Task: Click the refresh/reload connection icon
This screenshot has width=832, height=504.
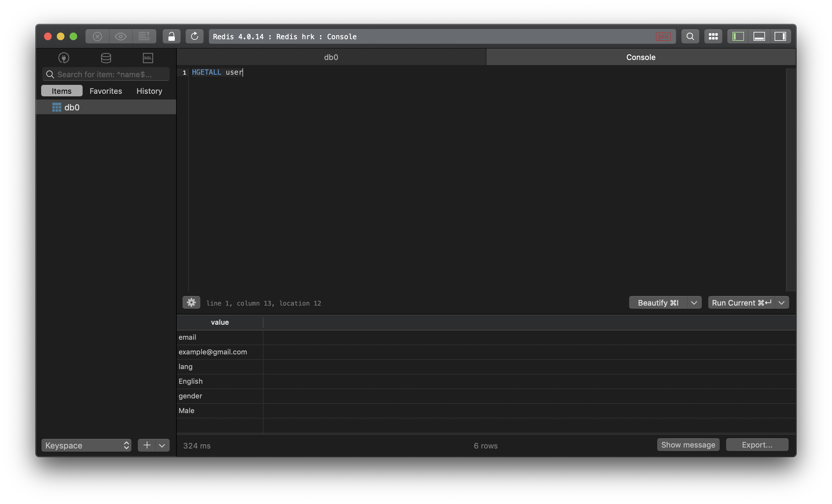Action: click(194, 36)
